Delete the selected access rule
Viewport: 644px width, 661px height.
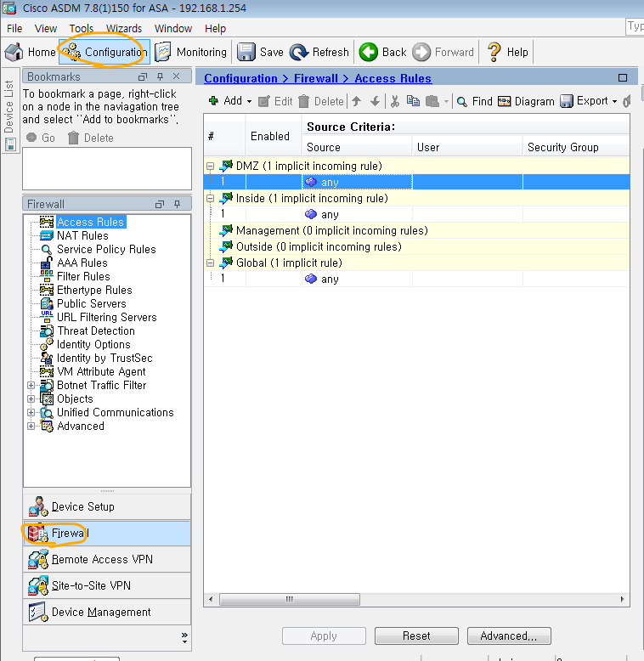pyautogui.click(x=321, y=101)
